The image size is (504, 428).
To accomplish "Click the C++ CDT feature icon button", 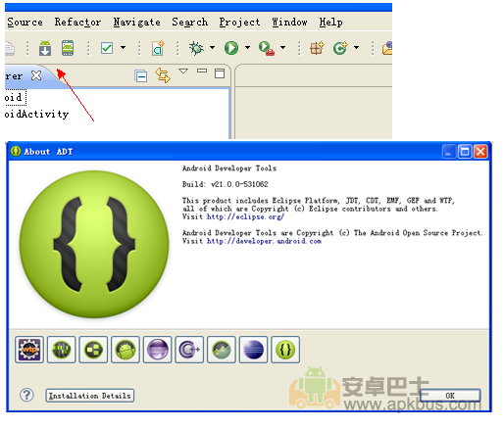I will (x=189, y=350).
